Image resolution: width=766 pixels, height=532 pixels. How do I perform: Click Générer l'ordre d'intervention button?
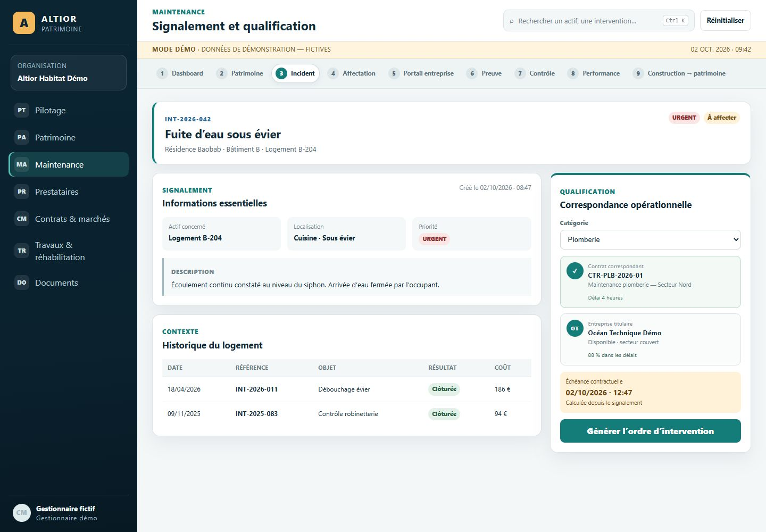coord(650,431)
